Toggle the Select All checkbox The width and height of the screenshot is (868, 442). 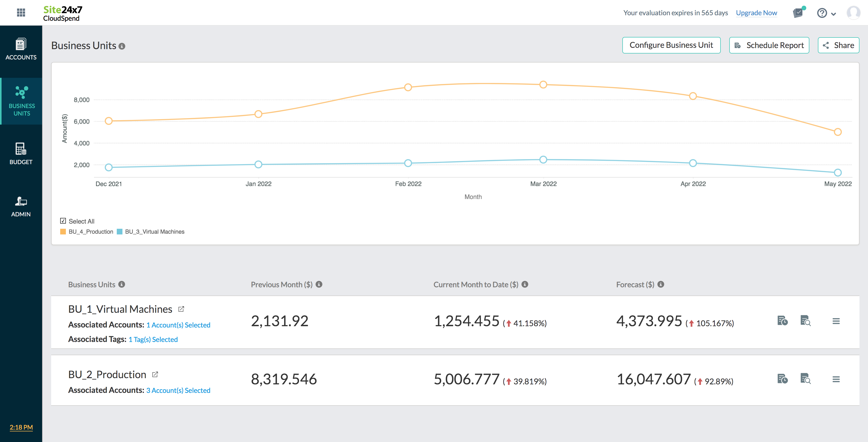63,221
